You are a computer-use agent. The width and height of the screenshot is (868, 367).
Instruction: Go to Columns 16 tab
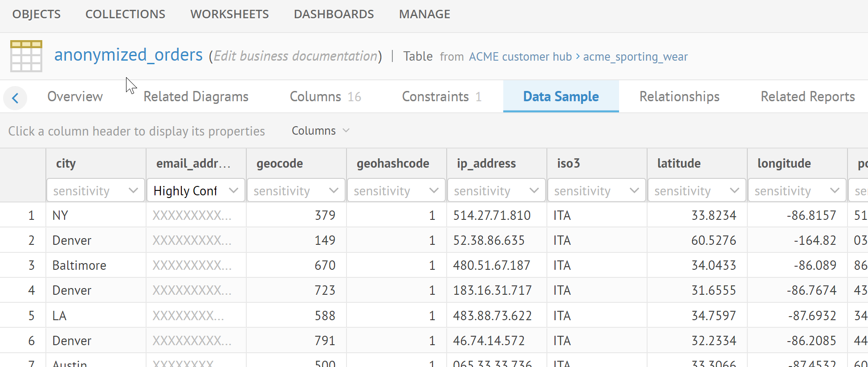(x=325, y=97)
